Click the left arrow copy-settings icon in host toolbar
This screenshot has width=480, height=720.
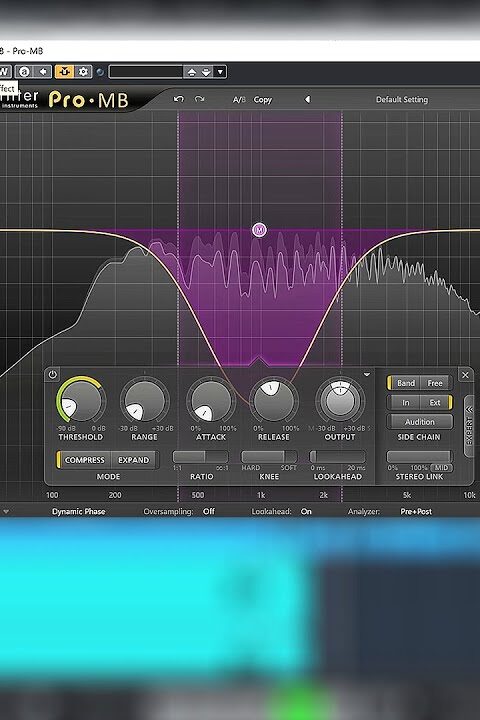click(x=43, y=72)
